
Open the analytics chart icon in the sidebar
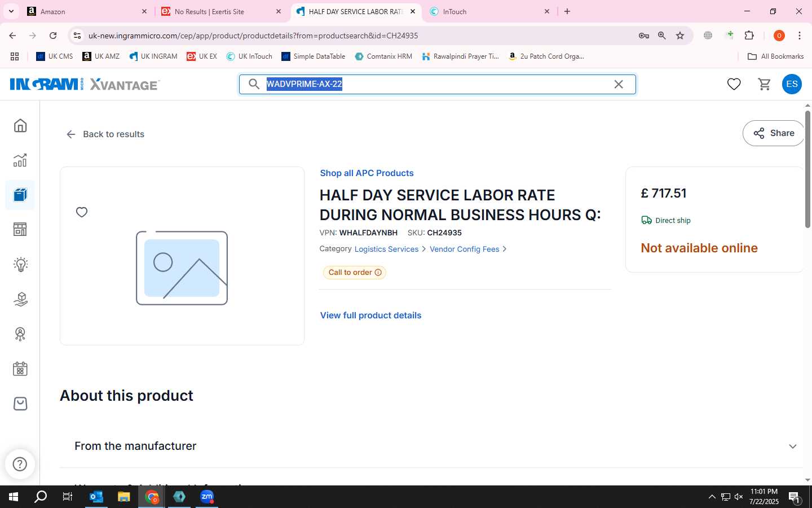(x=20, y=160)
